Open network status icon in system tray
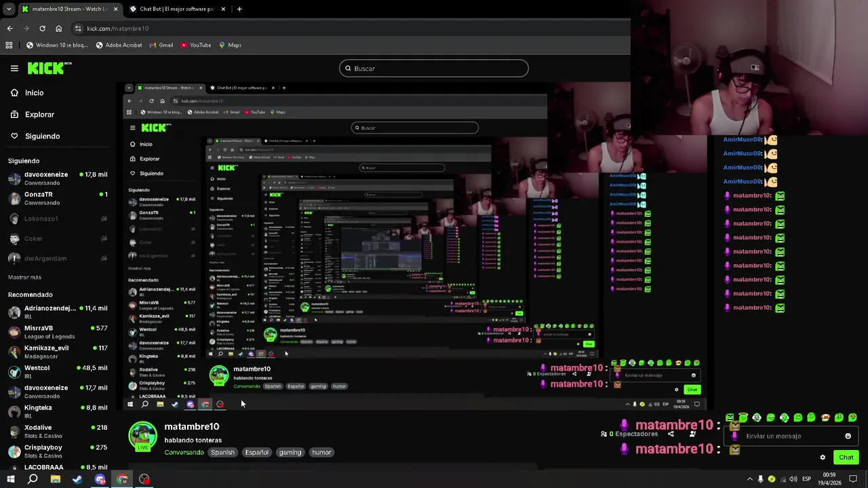 point(782,479)
